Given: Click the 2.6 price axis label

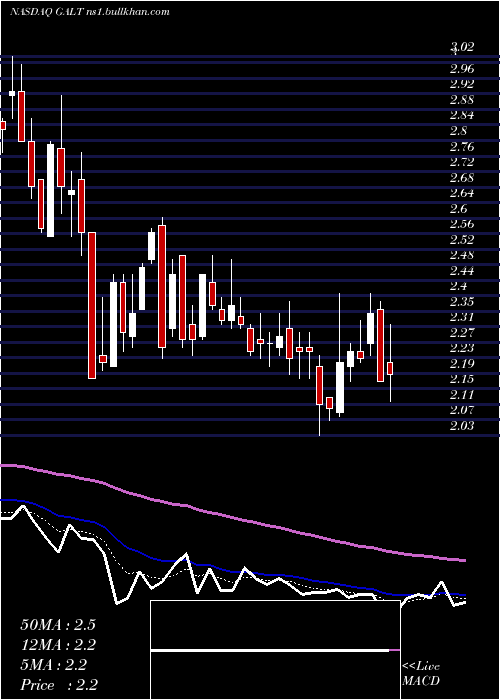Looking at the screenshot, I should [x=459, y=208].
